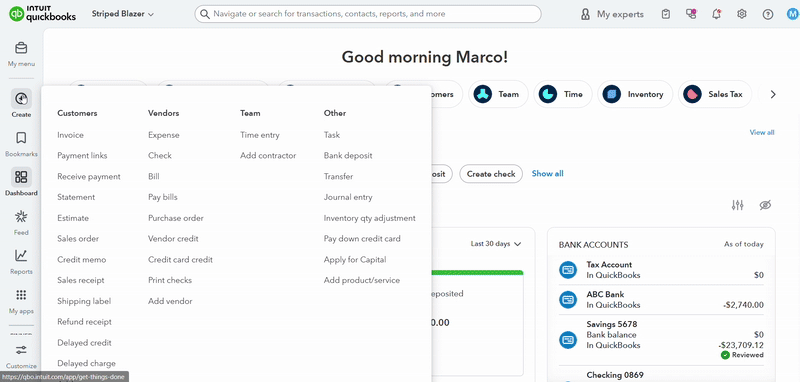
Task: Choose Statement from the create menu
Action: coord(76,197)
